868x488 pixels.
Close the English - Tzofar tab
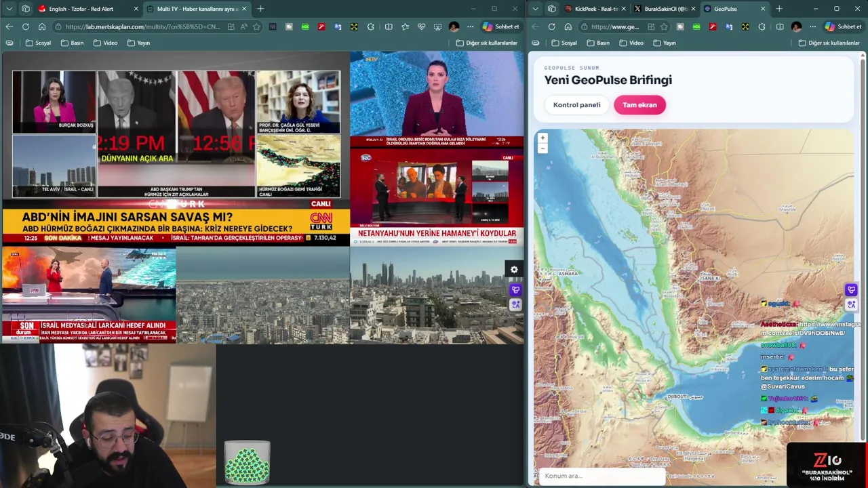(136, 9)
